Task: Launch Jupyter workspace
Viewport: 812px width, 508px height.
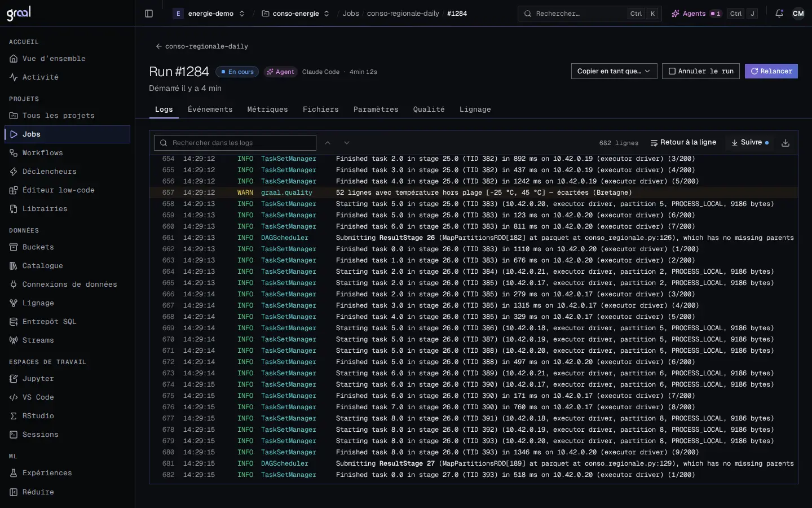Action: point(67,379)
